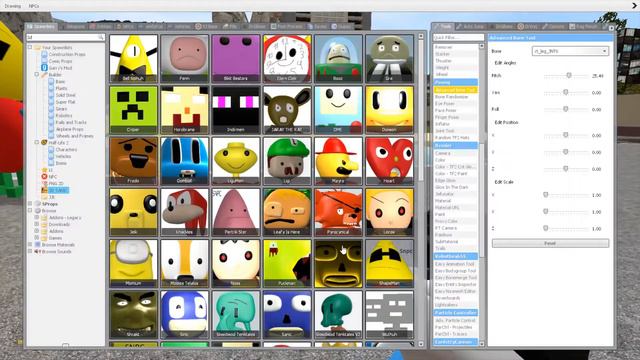Expand the Games folder node
The image size is (640, 360).
(37, 238)
